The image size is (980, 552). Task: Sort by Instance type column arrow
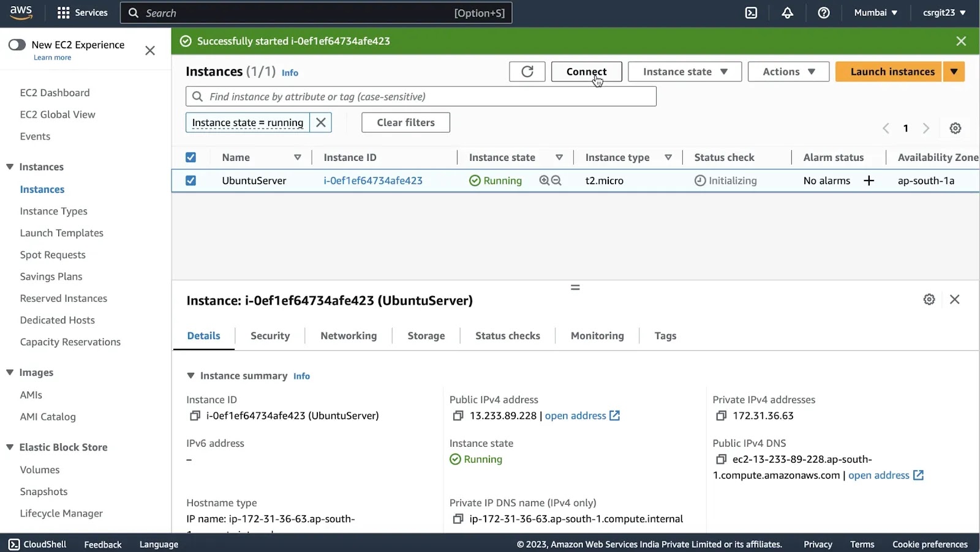point(668,157)
